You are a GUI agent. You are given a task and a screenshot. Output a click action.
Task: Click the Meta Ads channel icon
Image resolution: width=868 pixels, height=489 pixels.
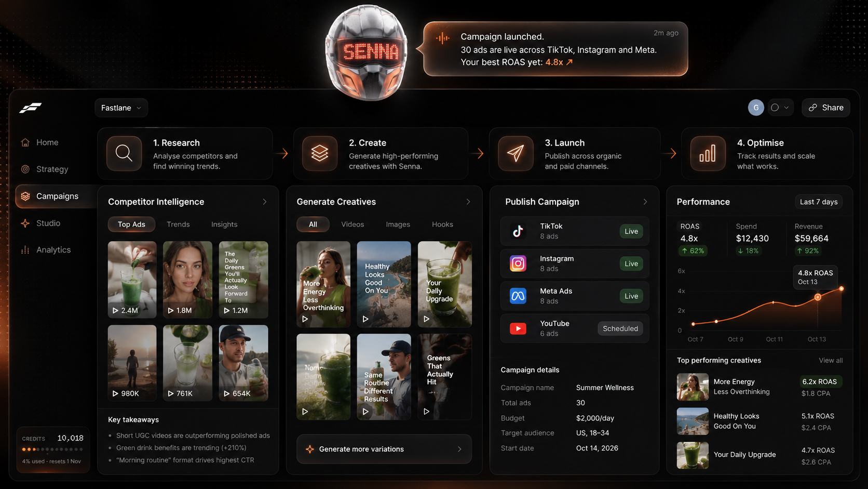pos(518,296)
